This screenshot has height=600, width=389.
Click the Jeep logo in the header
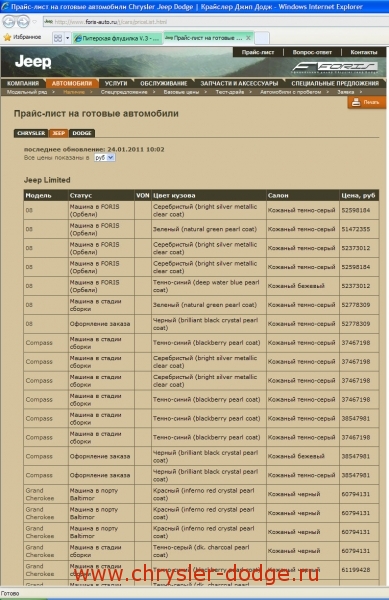[x=33, y=62]
